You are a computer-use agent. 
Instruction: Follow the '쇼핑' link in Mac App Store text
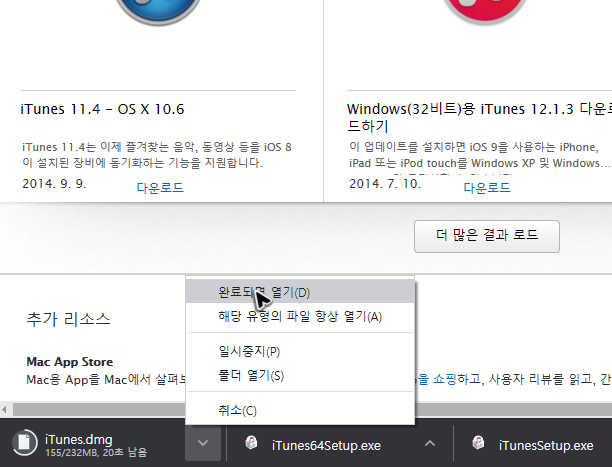[444, 379]
